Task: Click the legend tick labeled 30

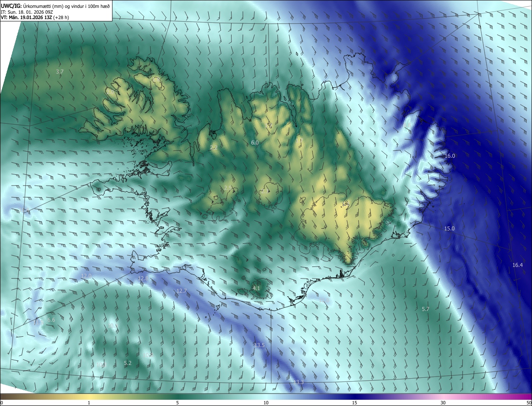Action: point(443,403)
